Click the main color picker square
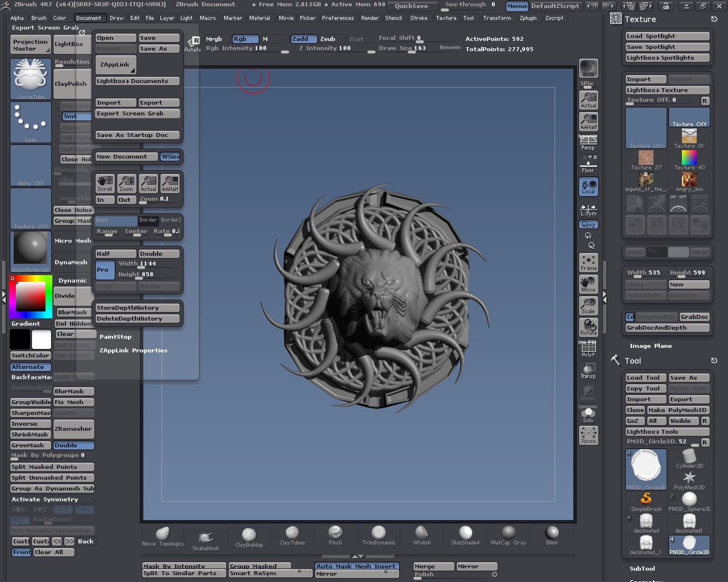728x582 pixels. tap(30, 297)
